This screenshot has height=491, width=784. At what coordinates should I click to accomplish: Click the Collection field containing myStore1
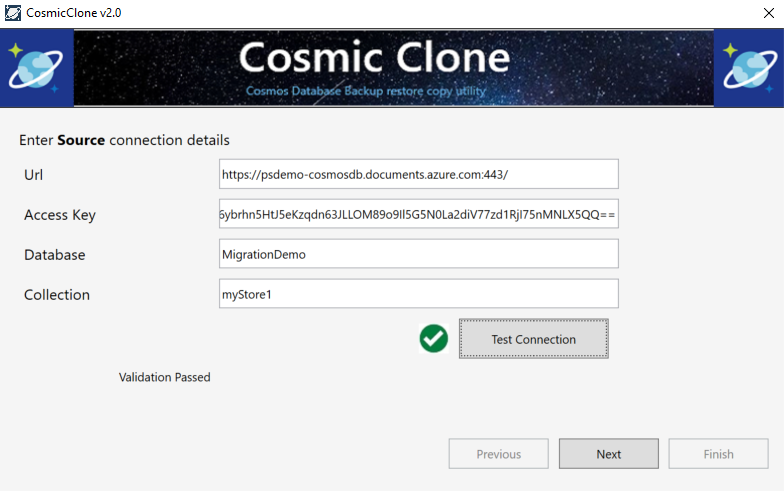click(x=418, y=294)
